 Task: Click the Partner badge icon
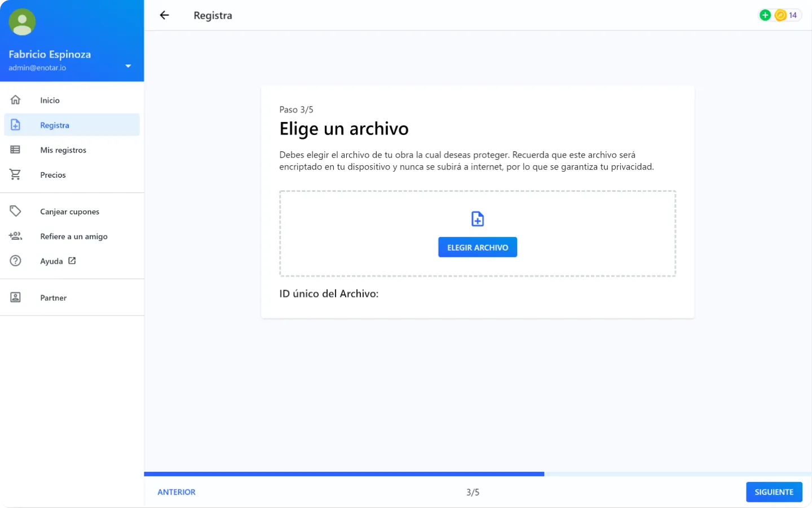click(15, 297)
